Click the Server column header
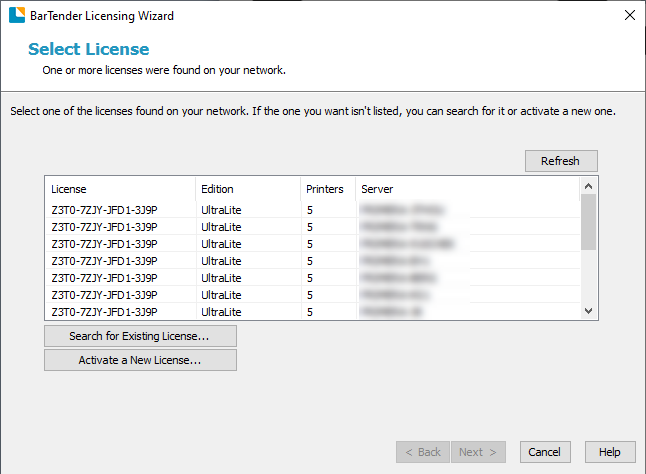Screen dimensions: 646x474 point(465,189)
